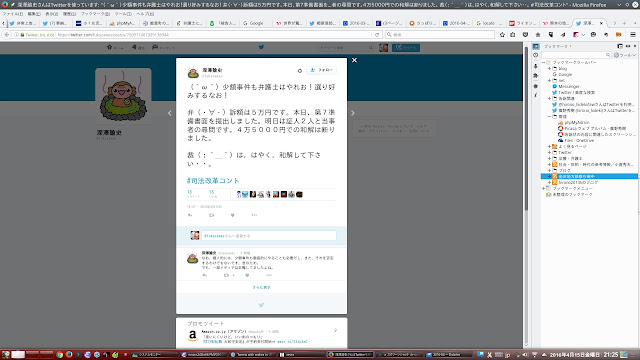This screenshot has height=360, width=640.
Task: Open the tweet's more options ellipsis
Action: pyautogui.click(x=254, y=215)
